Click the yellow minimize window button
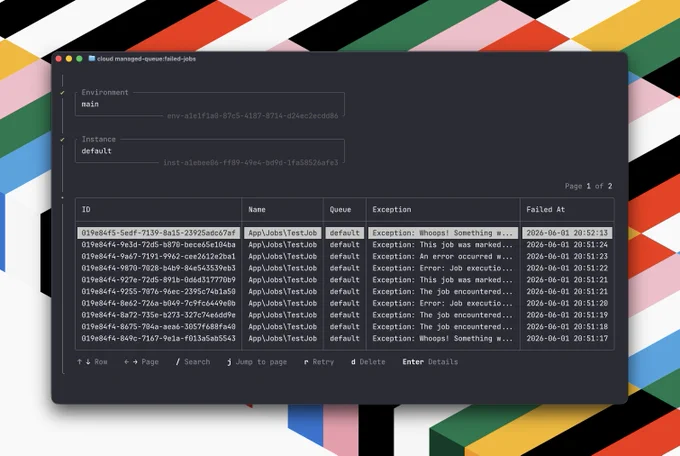 [x=69, y=59]
